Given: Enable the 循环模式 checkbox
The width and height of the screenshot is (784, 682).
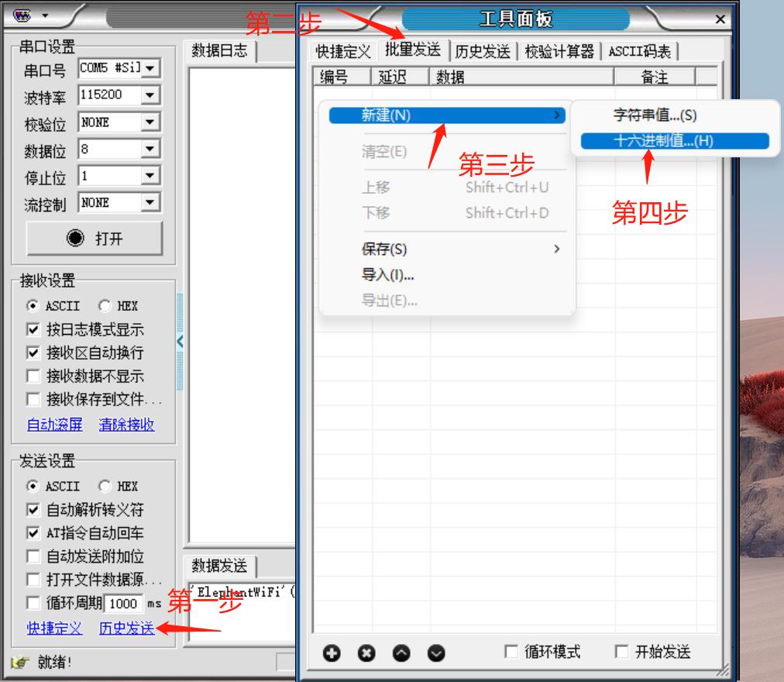Looking at the screenshot, I should 511,652.
